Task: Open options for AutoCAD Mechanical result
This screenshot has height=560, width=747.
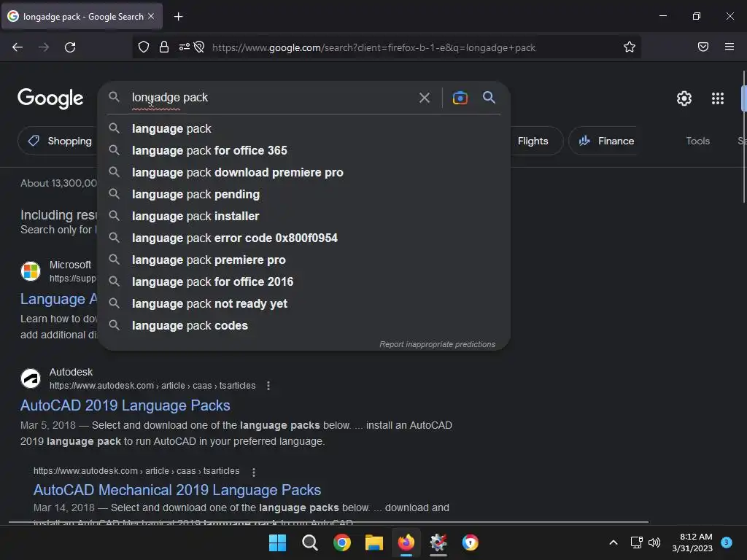Action: click(253, 472)
